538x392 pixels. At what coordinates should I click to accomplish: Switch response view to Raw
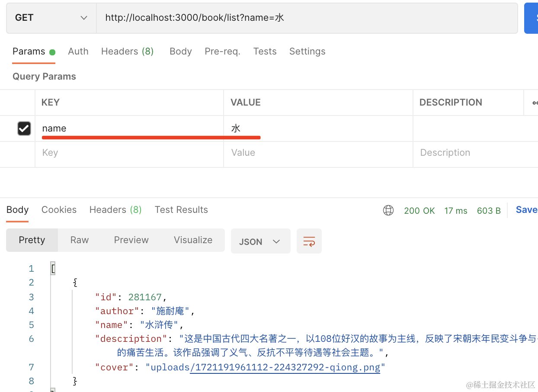click(80, 240)
